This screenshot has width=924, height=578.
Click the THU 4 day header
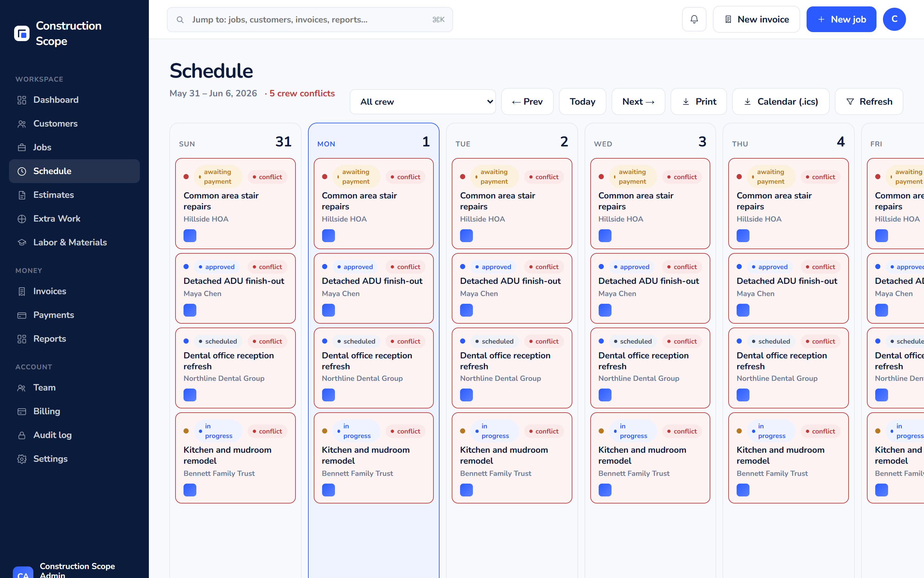[x=788, y=142]
